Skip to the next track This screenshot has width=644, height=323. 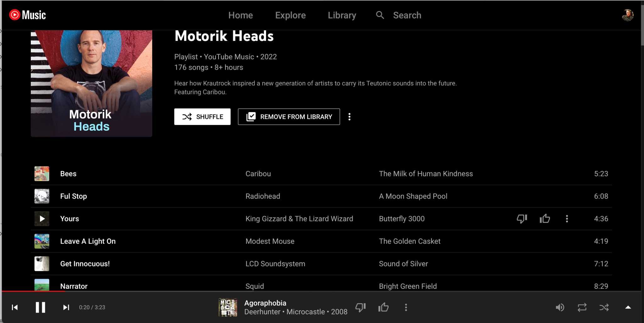pos(66,307)
